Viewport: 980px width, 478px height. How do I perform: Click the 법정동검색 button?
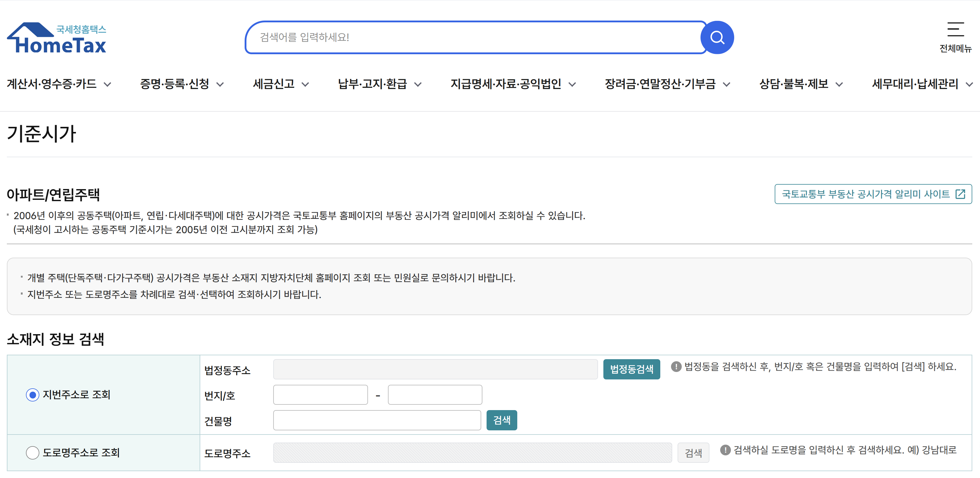pos(631,369)
